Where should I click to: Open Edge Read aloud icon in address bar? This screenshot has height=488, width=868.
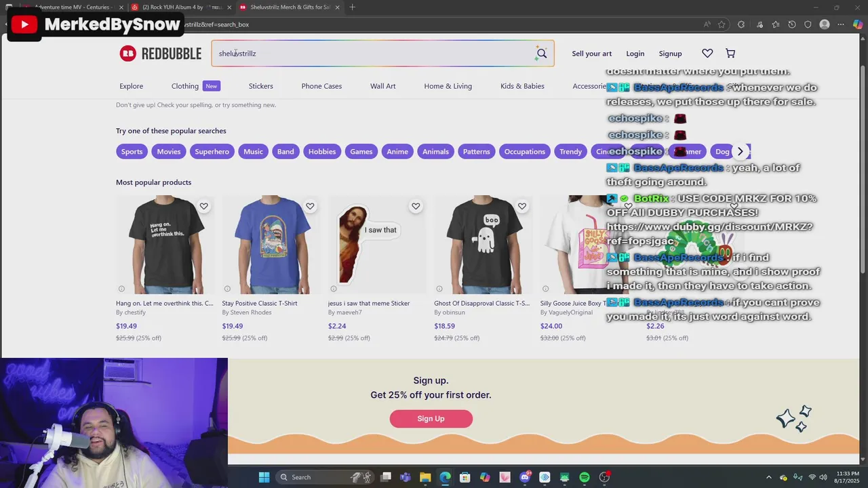707,24
